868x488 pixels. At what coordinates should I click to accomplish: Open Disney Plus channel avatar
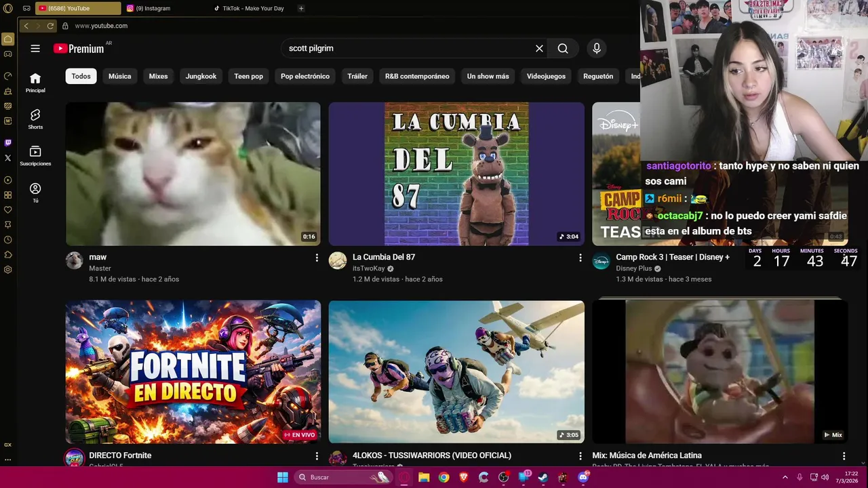601,261
